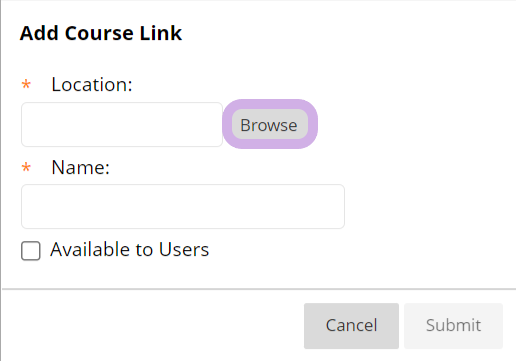
Task: Click the orange asterisk beside Location
Action: click(26, 84)
